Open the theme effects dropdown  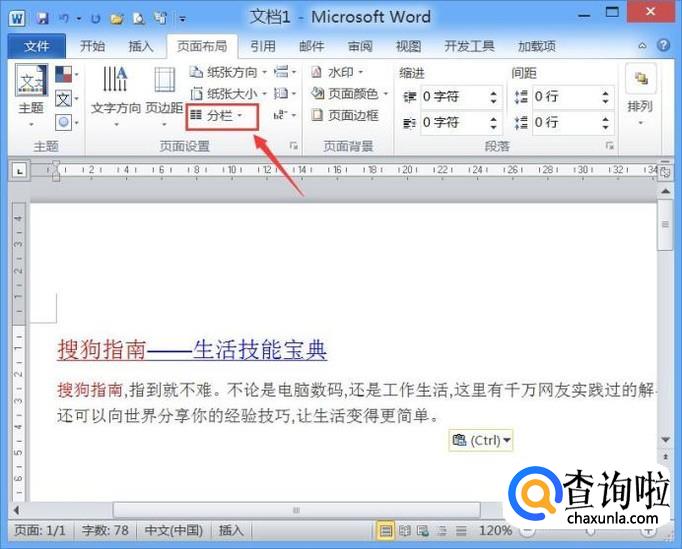click(x=67, y=123)
